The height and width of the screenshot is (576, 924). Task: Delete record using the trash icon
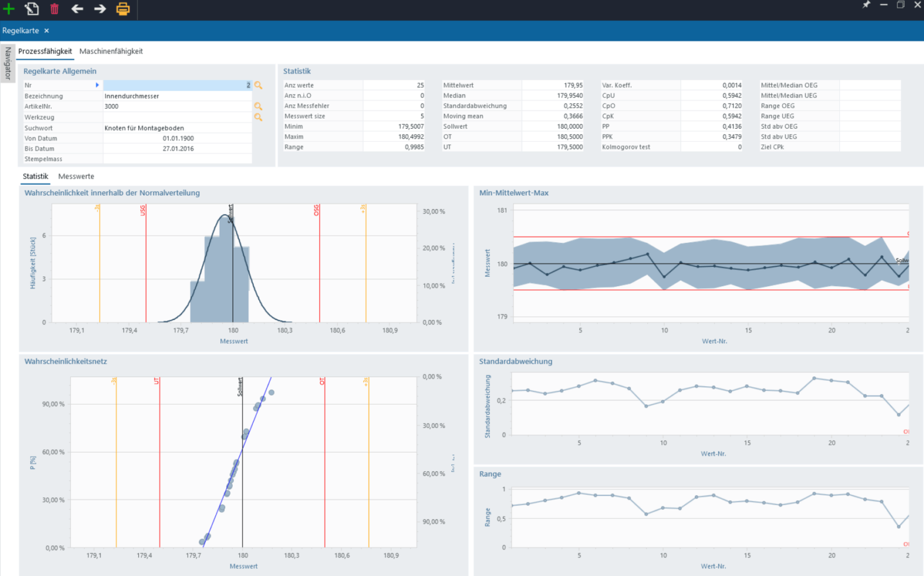54,9
